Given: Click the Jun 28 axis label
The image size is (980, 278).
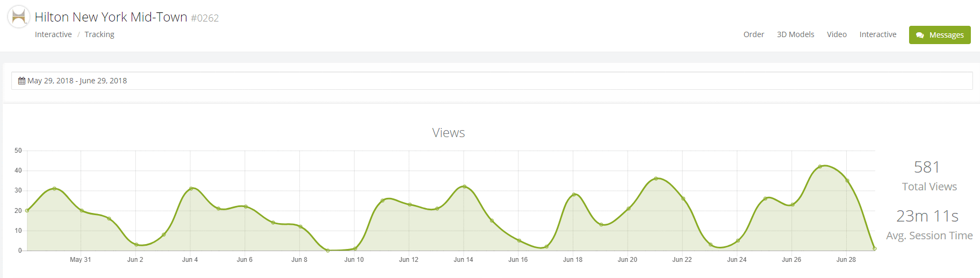Looking at the screenshot, I should tap(846, 260).
